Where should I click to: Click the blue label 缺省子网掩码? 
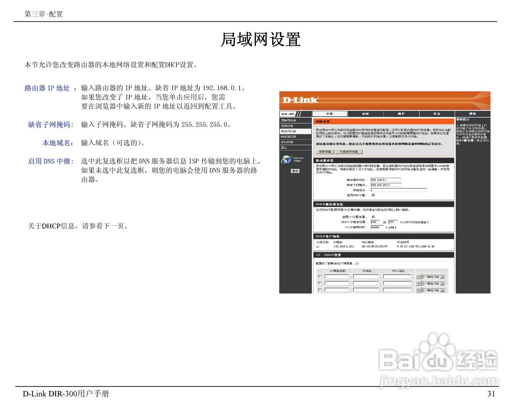[49, 125]
